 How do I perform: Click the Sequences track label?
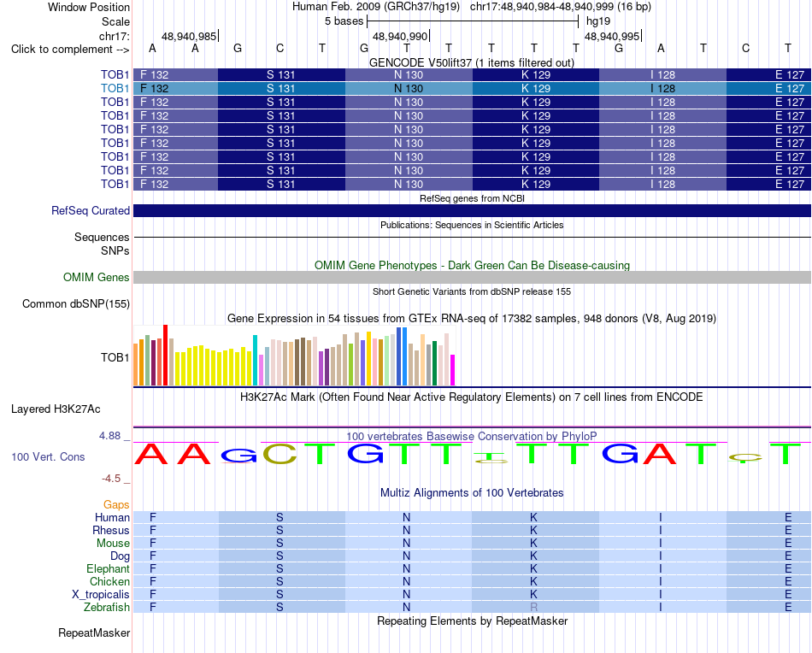click(x=102, y=237)
